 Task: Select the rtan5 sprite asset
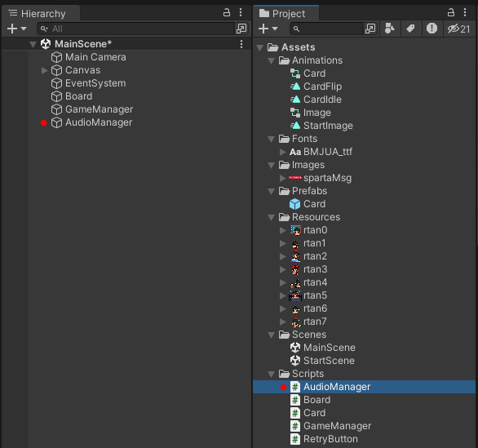(x=308, y=295)
